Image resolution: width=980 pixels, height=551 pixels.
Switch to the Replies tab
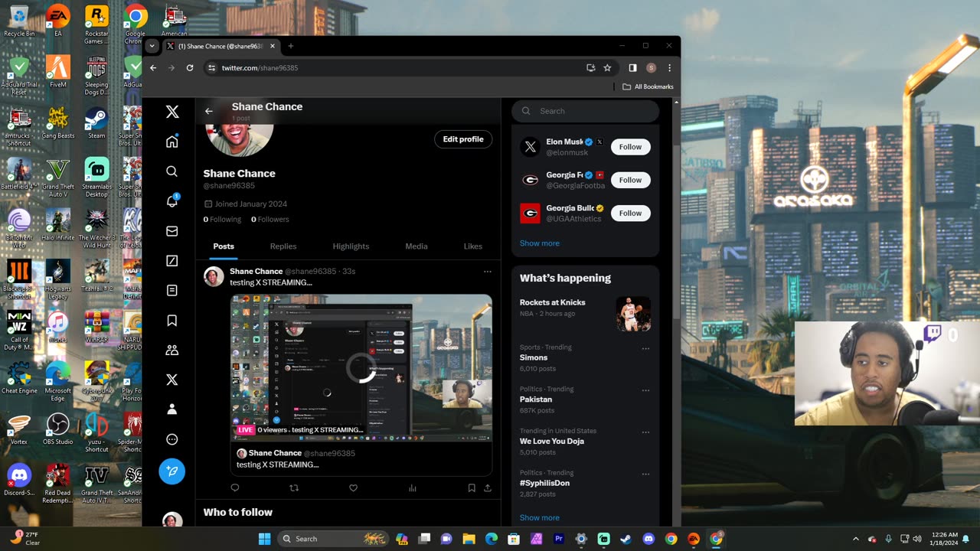pos(283,246)
